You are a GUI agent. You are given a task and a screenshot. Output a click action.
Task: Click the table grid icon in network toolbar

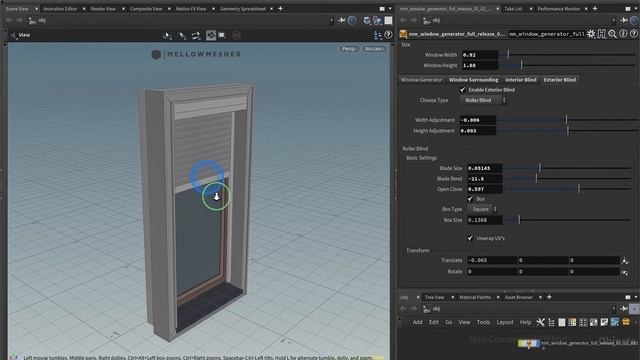pos(572,322)
